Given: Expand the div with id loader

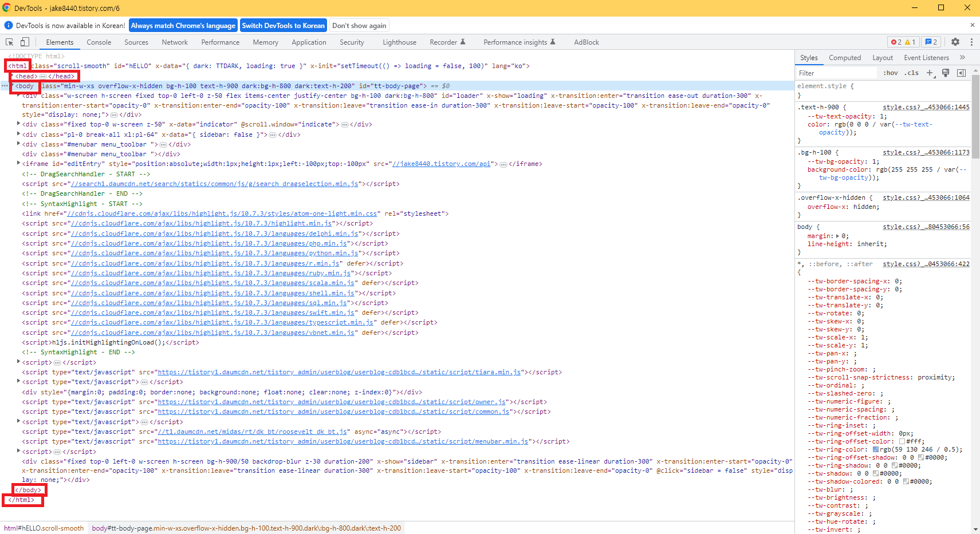Looking at the screenshot, I should pos(19,96).
